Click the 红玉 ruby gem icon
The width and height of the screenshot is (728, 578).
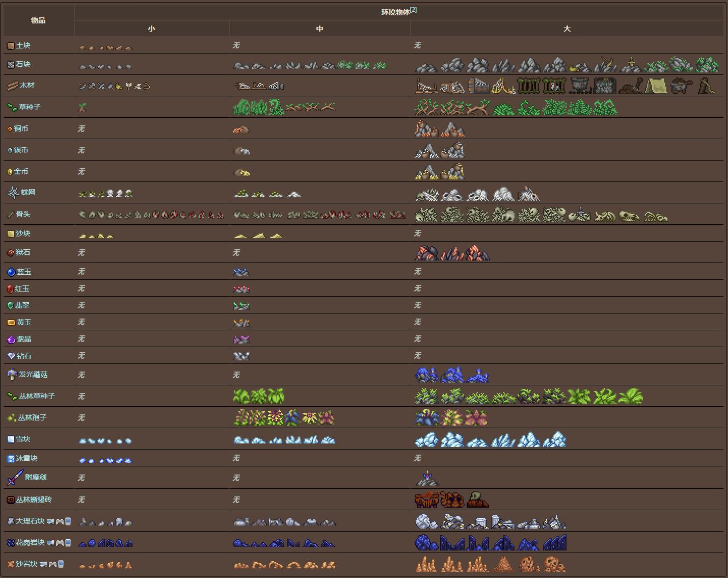coord(10,289)
